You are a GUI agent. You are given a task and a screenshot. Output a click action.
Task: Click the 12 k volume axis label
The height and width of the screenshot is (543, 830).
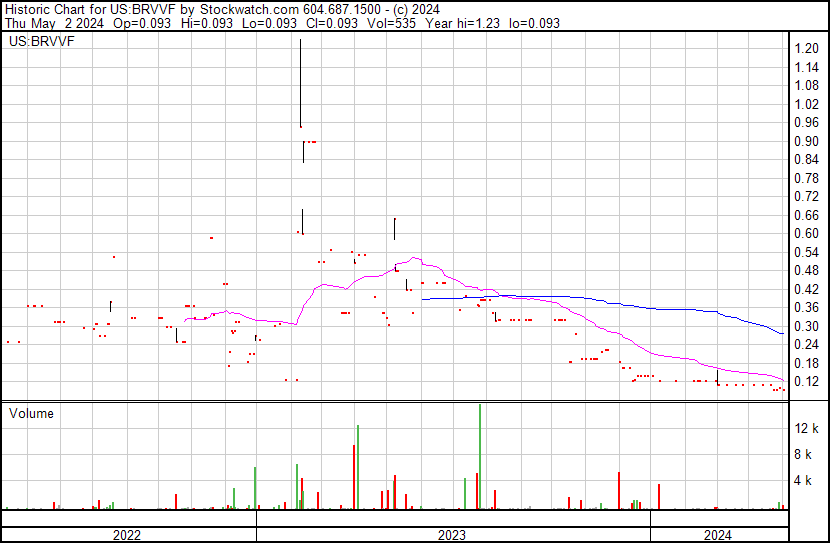click(x=806, y=429)
